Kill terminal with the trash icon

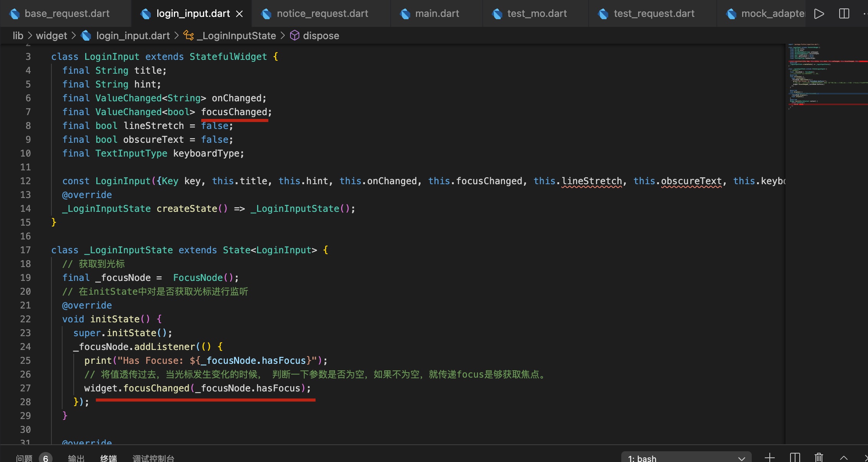point(818,457)
